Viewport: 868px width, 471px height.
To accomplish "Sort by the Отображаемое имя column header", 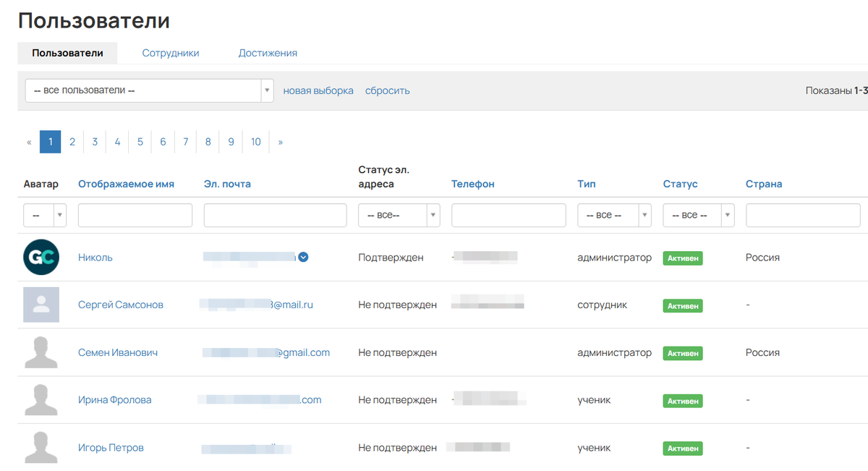I will pyautogui.click(x=126, y=184).
